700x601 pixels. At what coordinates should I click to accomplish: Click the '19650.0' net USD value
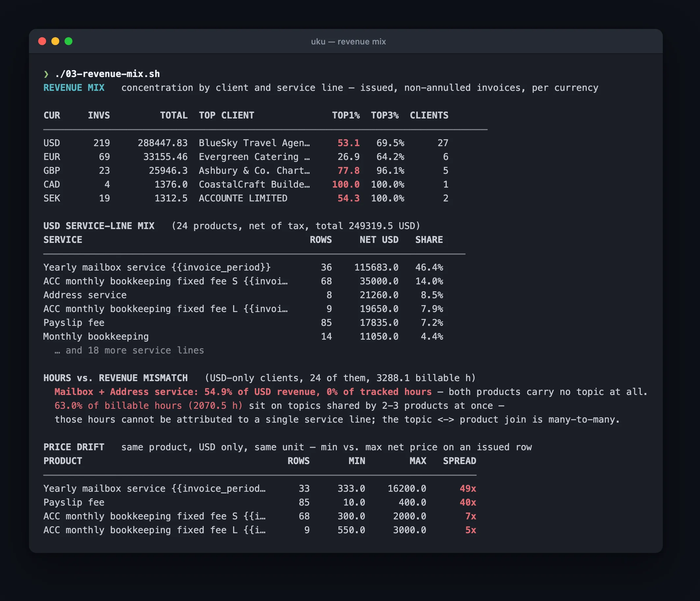tap(379, 309)
